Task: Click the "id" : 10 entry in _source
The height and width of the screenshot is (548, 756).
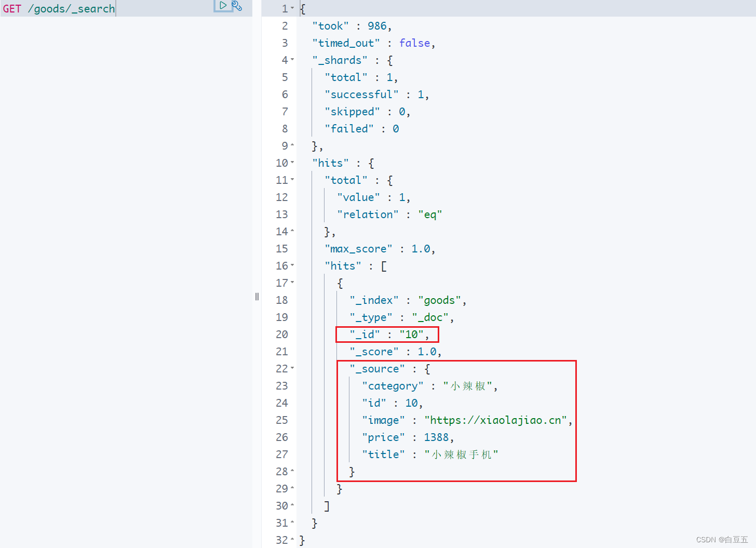Action: [392, 403]
